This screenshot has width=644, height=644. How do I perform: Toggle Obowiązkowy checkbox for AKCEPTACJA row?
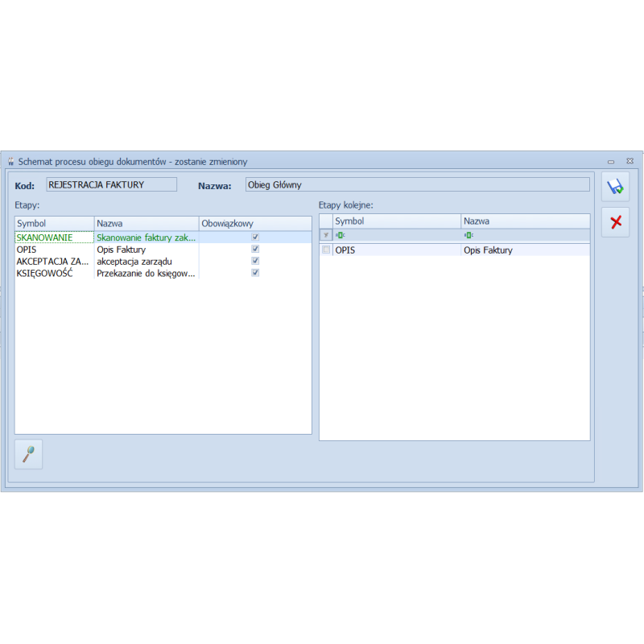tap(255, 261)
